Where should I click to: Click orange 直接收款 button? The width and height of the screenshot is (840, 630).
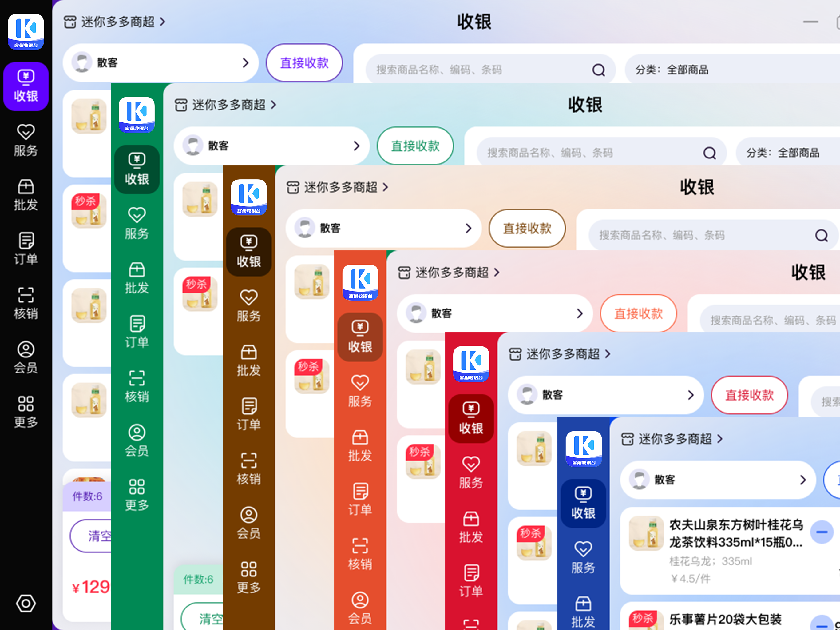tap(638, 313)
